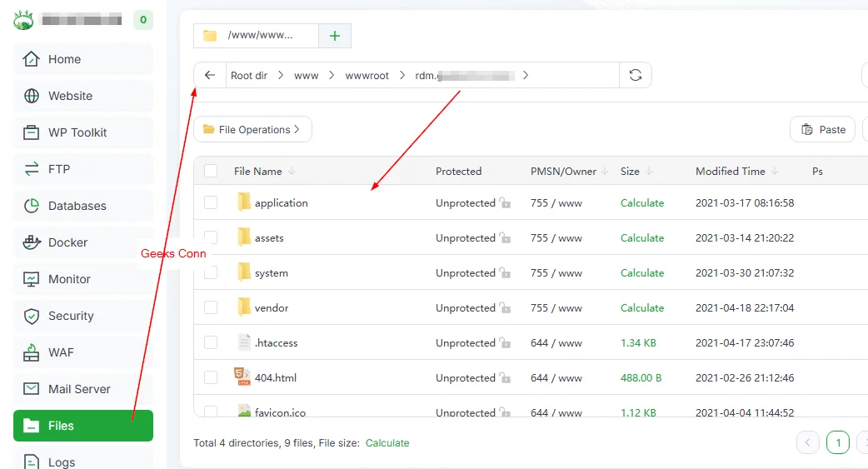Select page 1 in pagination
This screenshot has height=469, width=868.
pos(838,442)
